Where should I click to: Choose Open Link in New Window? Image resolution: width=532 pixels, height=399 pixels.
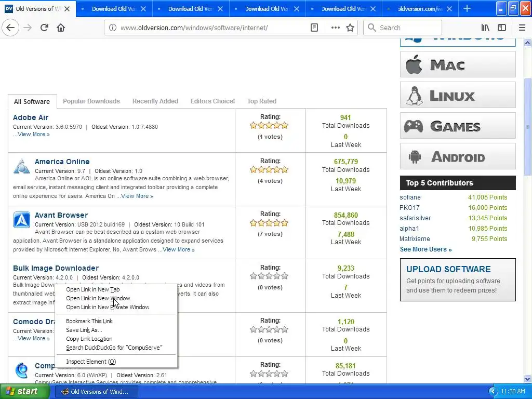(116, 298)
